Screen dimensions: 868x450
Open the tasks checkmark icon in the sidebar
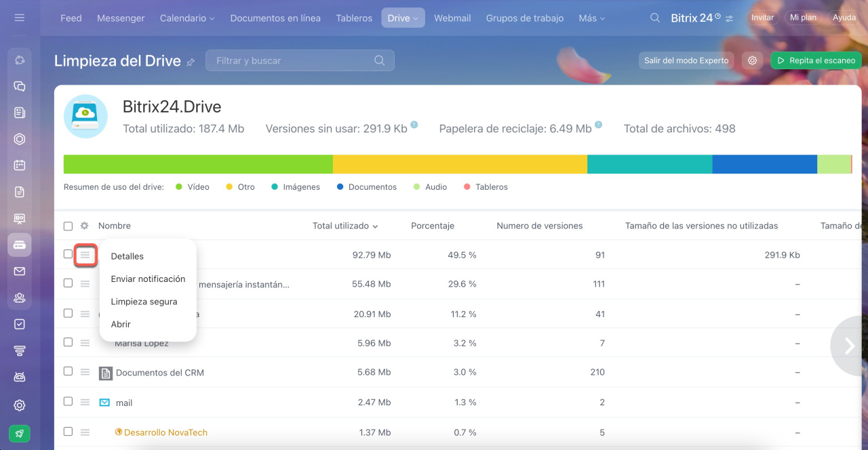(x=20, y=324)
